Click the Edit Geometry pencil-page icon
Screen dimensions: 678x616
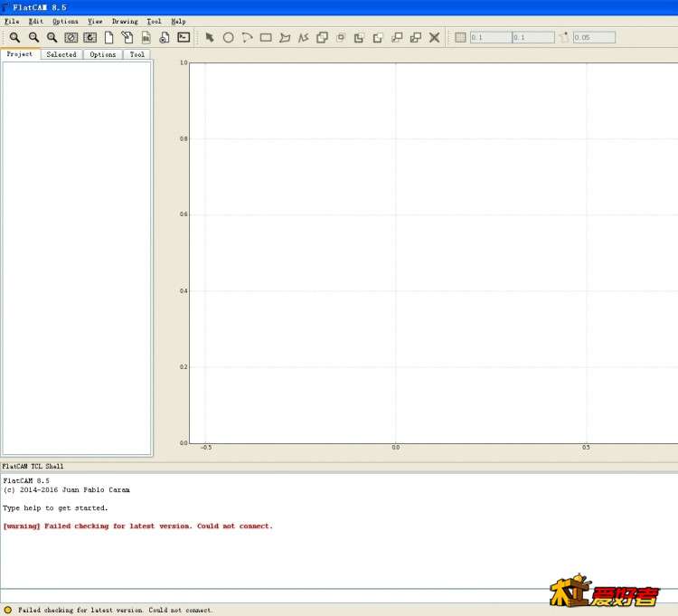pos(127,38)
